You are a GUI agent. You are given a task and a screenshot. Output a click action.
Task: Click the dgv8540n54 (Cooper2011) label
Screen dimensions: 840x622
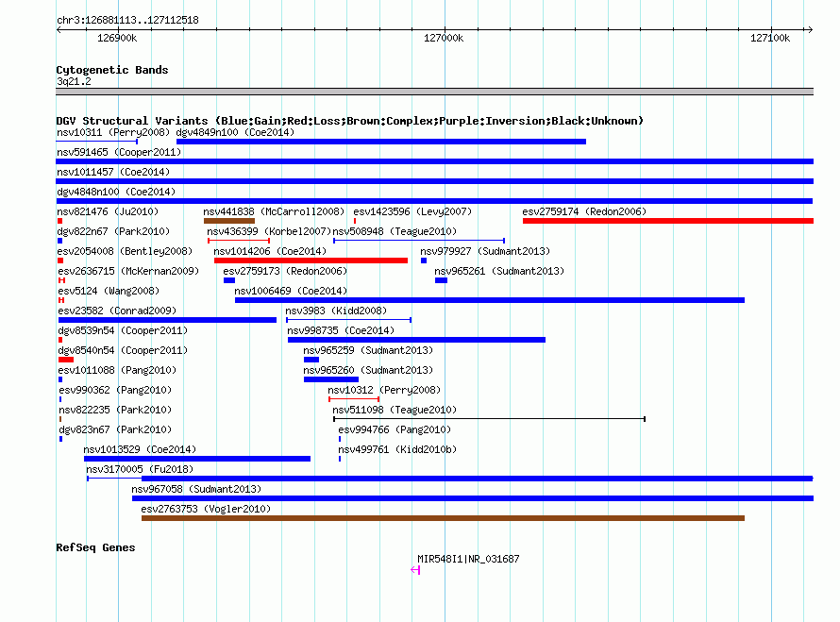click(123, 350)
